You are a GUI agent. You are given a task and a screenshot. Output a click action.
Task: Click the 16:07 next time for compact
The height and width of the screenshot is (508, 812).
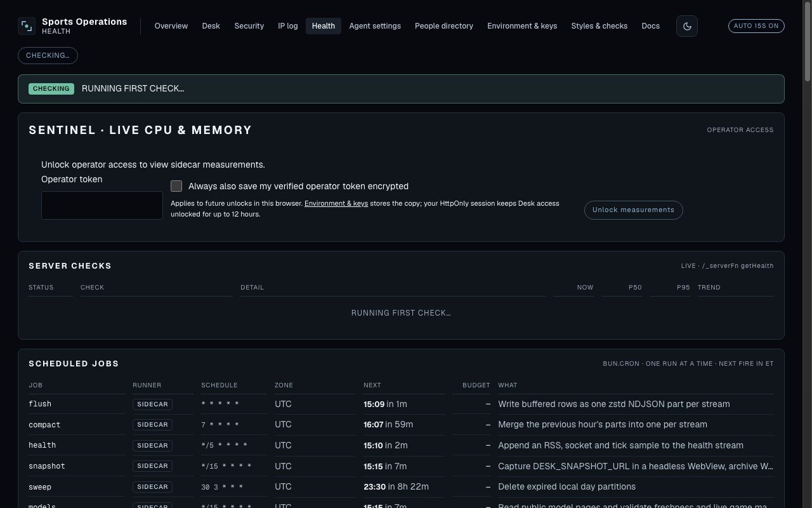(374, 424)
